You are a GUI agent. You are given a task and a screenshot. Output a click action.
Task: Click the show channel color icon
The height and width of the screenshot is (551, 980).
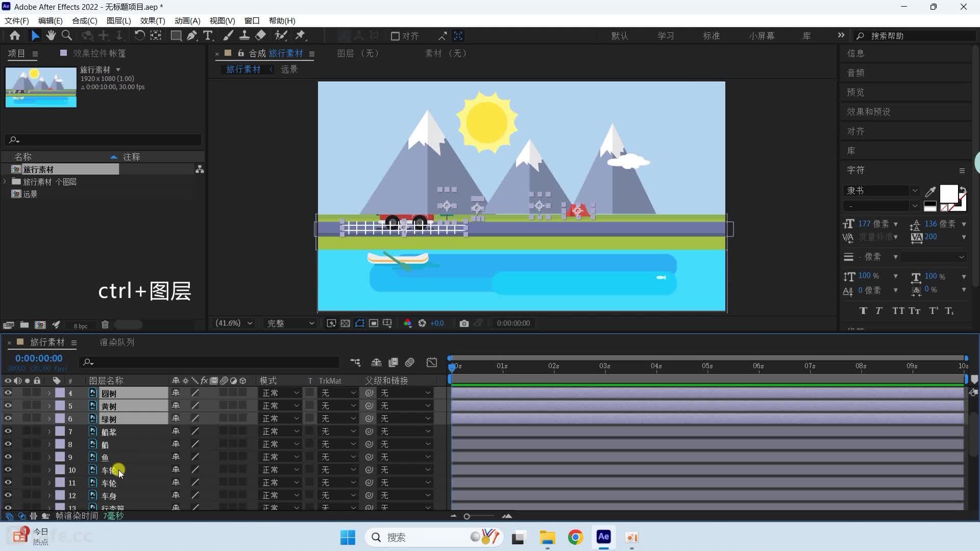point(407,323)
